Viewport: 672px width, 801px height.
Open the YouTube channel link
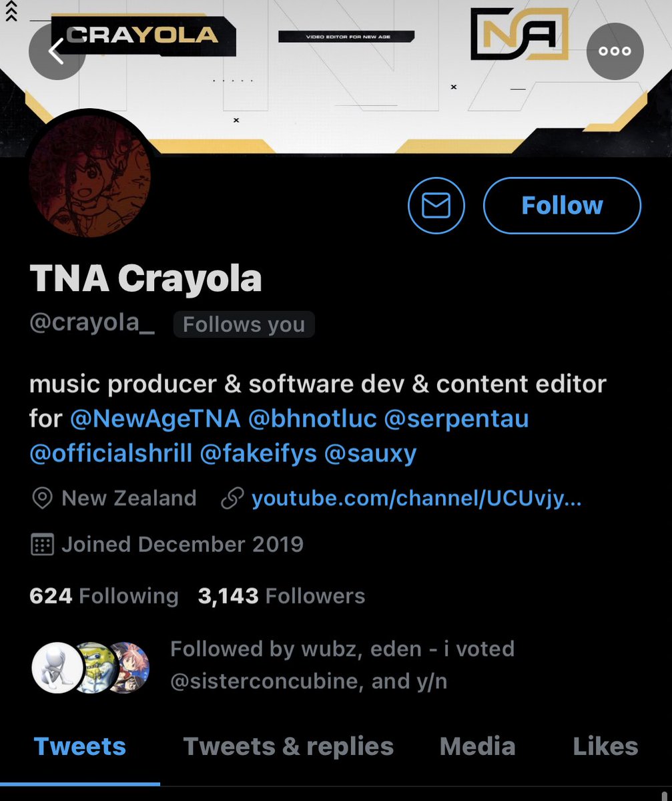click(x=416, y=499)
